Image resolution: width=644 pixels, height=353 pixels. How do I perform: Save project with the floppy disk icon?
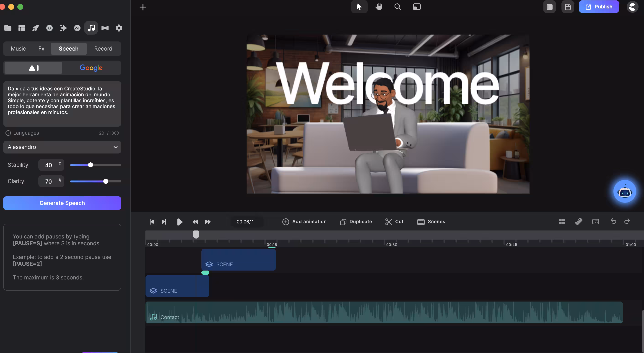[568, 7]
